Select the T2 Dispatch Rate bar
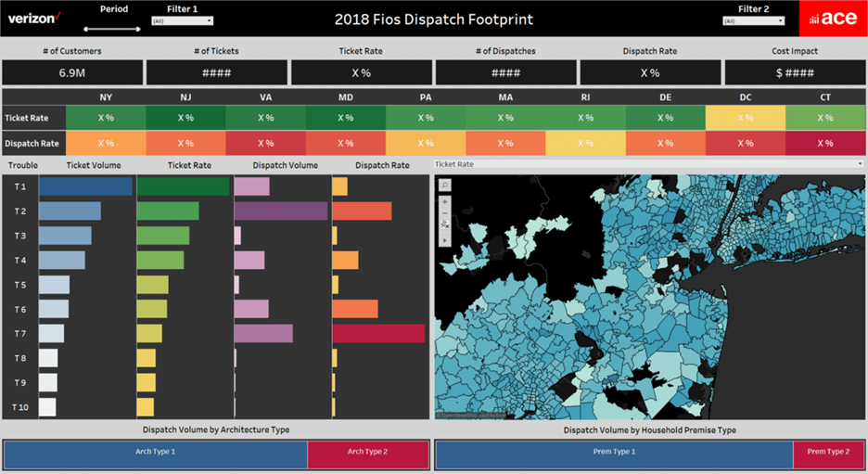The height and width of the screenshot is (474, 868). point(362,211)
